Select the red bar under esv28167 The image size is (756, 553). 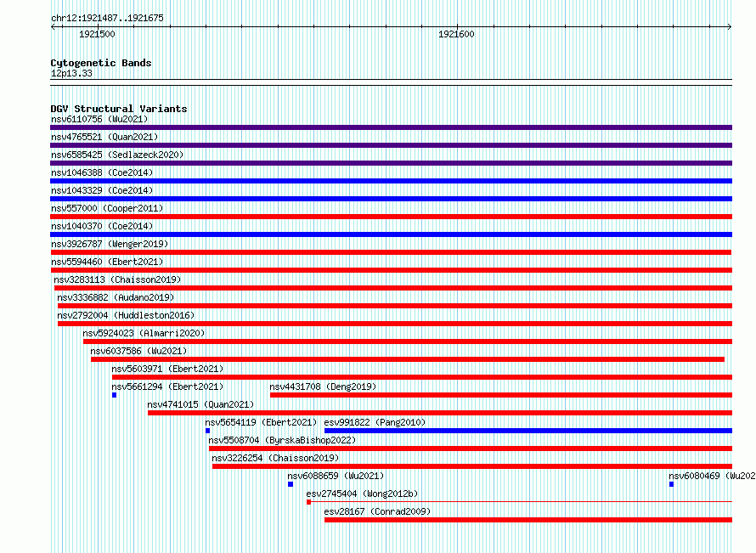coord(528,520)
